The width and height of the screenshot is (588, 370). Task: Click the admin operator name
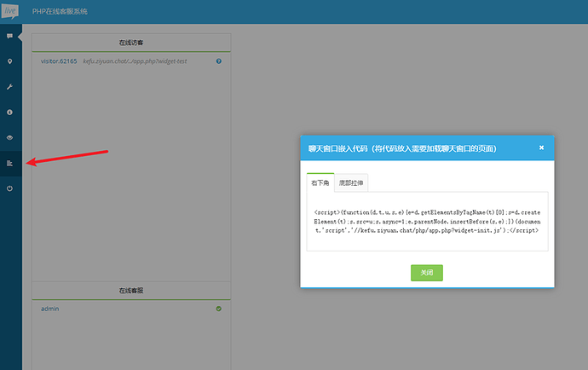[x=50, y=309]
